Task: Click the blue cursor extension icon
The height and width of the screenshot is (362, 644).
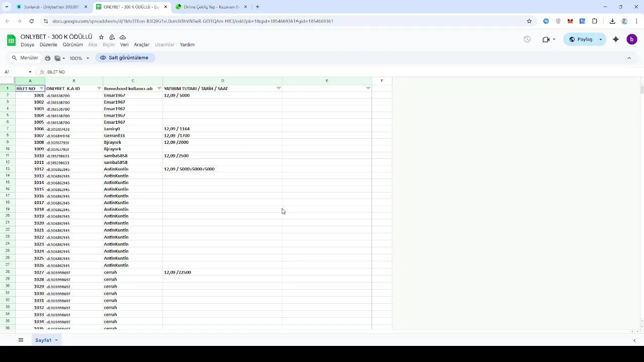Action: point(582,21)
